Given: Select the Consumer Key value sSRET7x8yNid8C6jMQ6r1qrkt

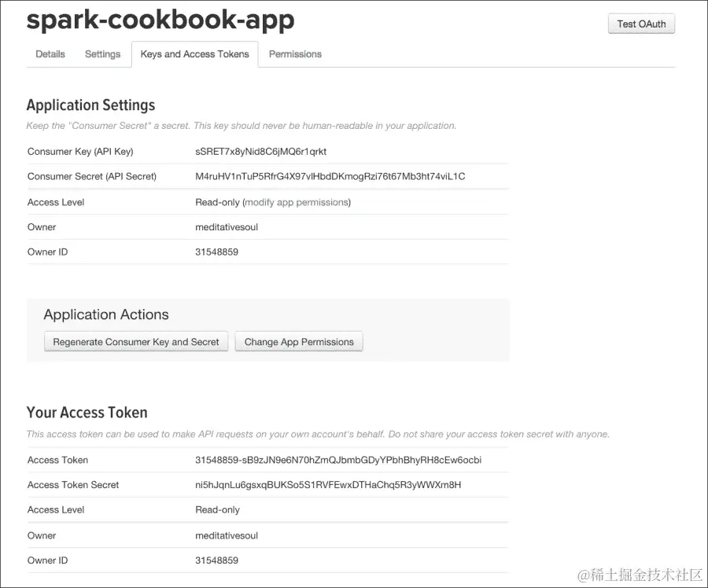Looking at the screenshot, I should coord(260,152).
